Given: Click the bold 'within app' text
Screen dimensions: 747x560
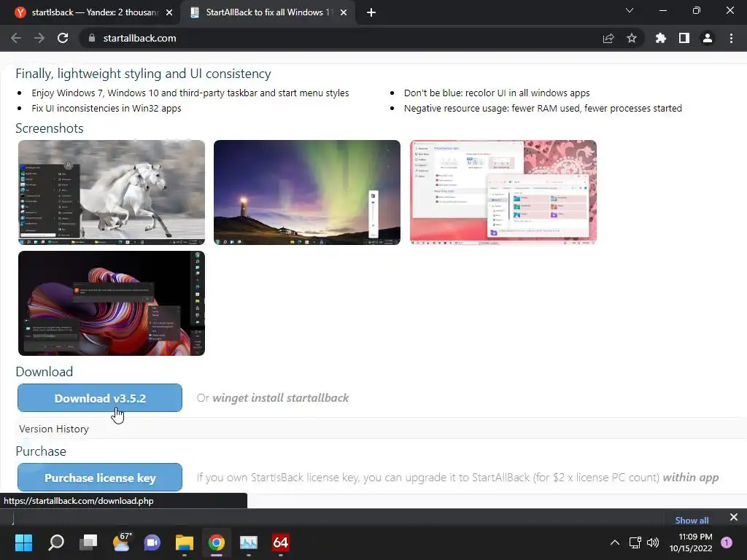Looking at the screenshot, I should click(x=691, y=477).
